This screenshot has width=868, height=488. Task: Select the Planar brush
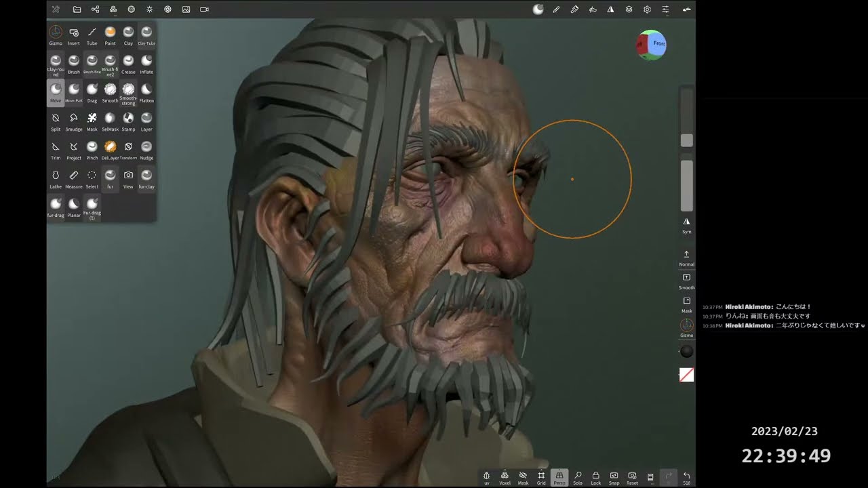(74, 207)
